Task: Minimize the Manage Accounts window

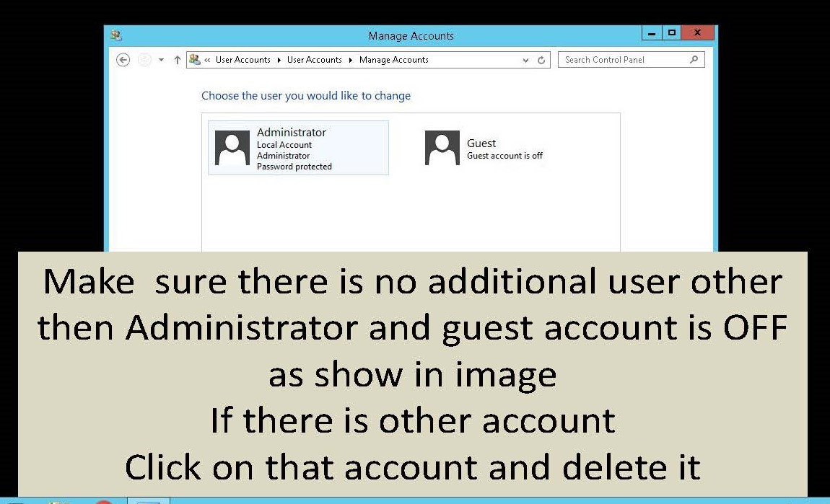Action: click(652, 33)
